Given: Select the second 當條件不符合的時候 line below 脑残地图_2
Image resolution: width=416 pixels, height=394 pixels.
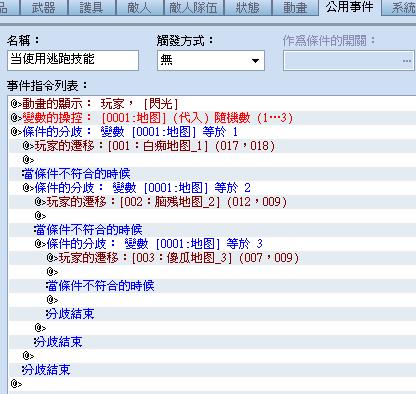Looking at the screenshot, I should [213, 230].
